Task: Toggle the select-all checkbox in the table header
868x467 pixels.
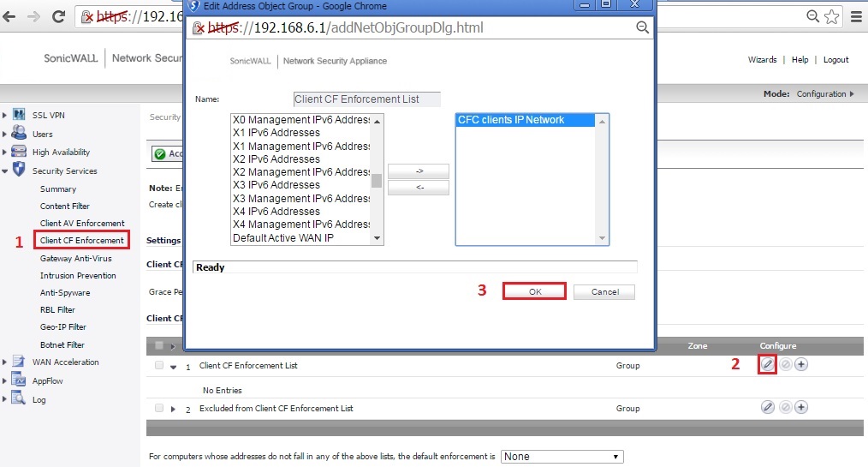Action: pyautogui.click(x=159, y=346)
